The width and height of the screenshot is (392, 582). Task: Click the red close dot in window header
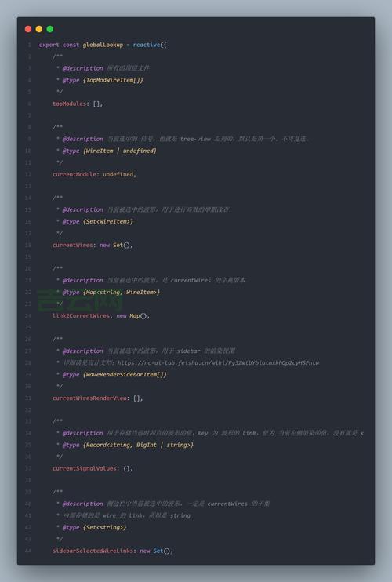pyautogui.click(x=28, y=29)
